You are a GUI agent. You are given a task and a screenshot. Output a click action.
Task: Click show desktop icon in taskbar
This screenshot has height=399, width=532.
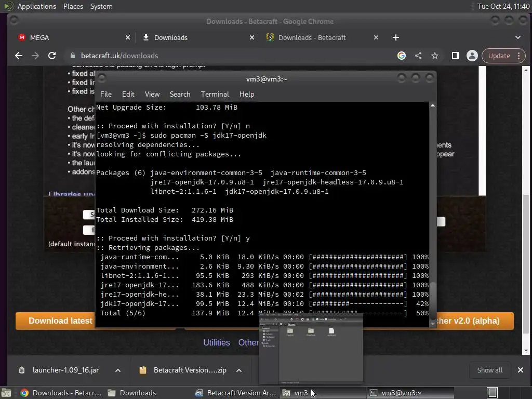coord(6,393)
